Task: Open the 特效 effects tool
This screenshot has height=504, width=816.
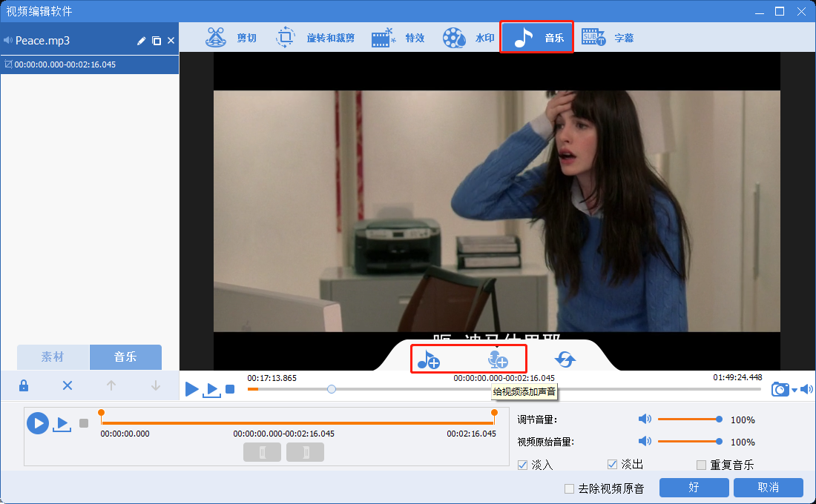Action: pyautogui.click(x=398, y=38)
